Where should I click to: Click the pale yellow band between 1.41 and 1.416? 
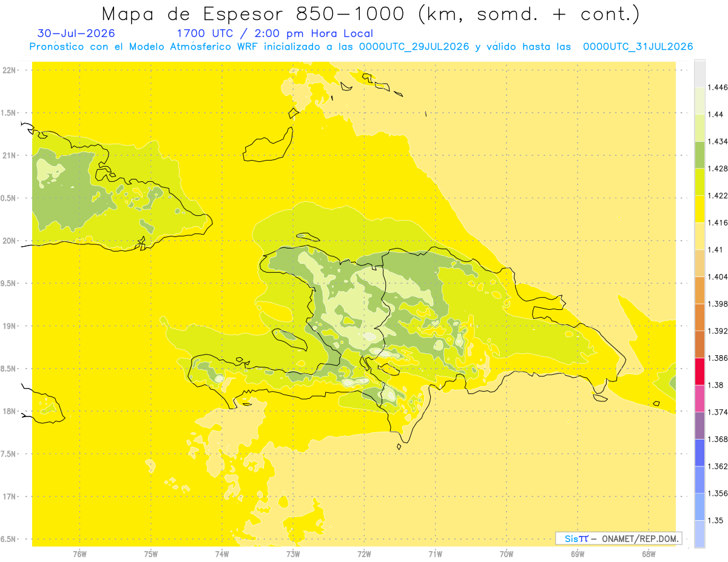[x=699, y=236]
